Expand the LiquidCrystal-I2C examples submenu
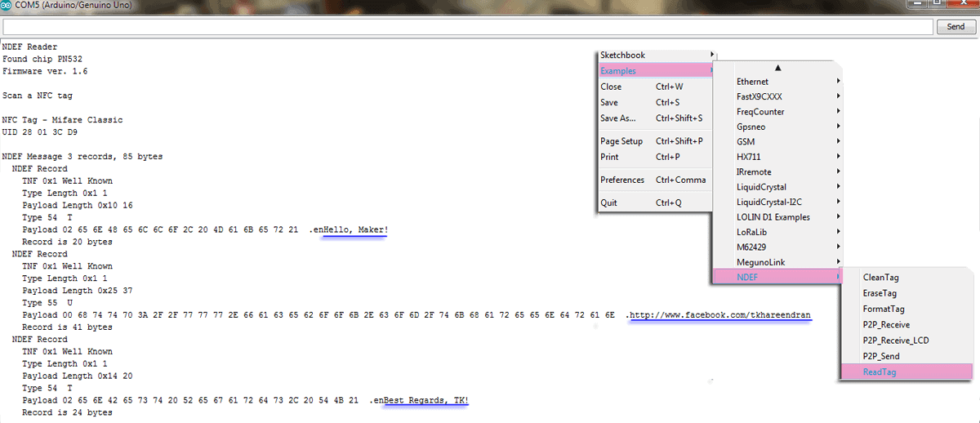 tap(778, 202)
